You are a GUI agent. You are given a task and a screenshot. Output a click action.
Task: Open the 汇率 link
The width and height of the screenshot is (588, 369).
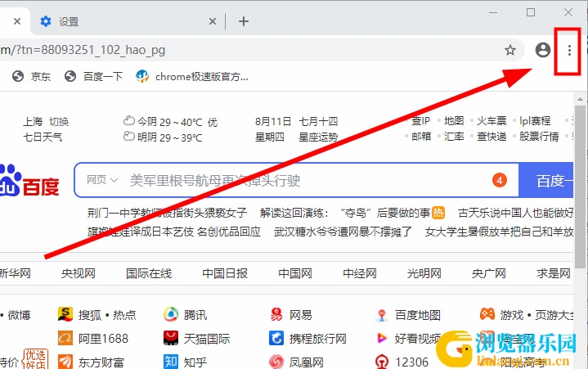point(454,136)
